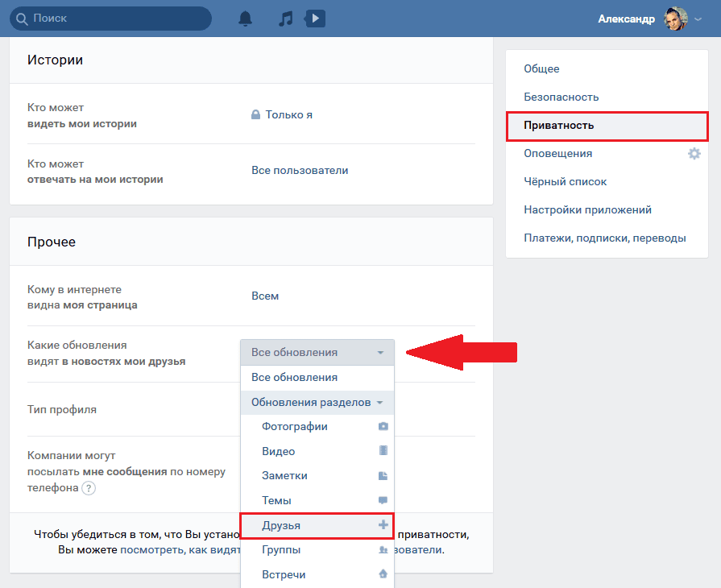
Task: Collapse the Обновления разделов group
Action: coord(317,402)
